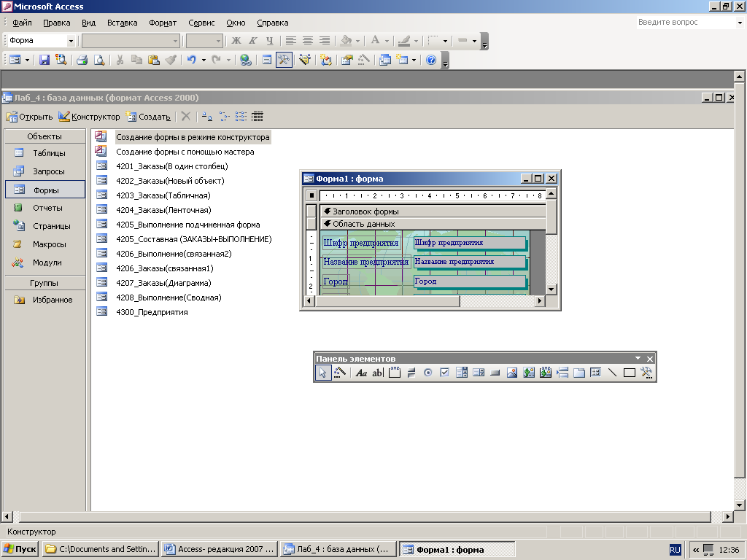This screenshot has height=560, width=747.
Task: Open the Правка menu
Action: coord(57,23)
